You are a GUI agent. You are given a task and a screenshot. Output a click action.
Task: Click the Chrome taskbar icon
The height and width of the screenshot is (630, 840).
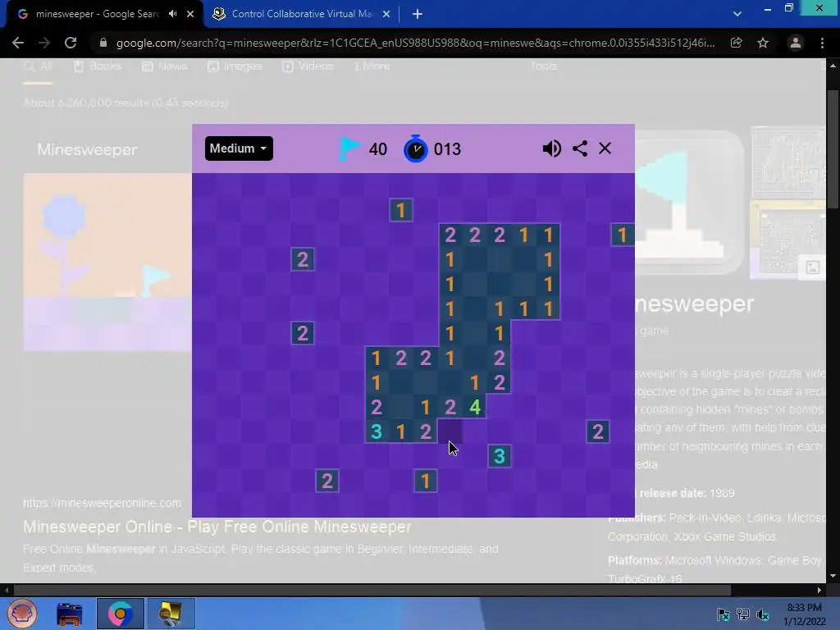121,614
